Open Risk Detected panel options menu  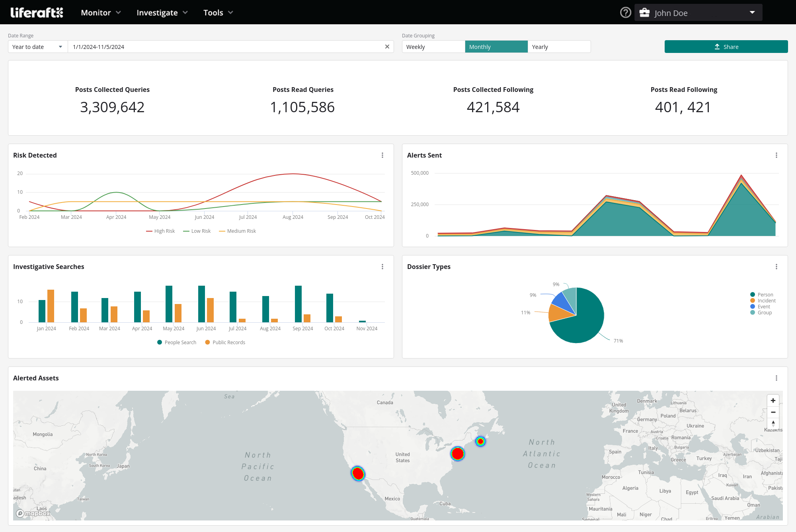(382, 155)
